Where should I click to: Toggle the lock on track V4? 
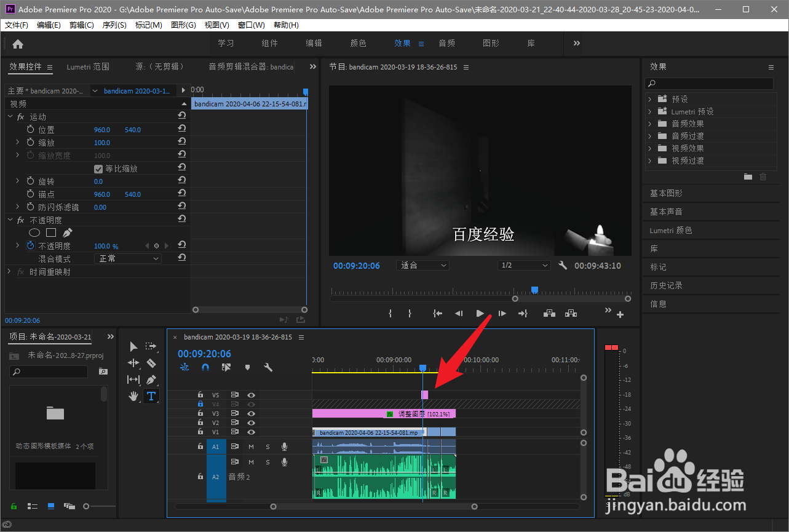click(200, 404)
